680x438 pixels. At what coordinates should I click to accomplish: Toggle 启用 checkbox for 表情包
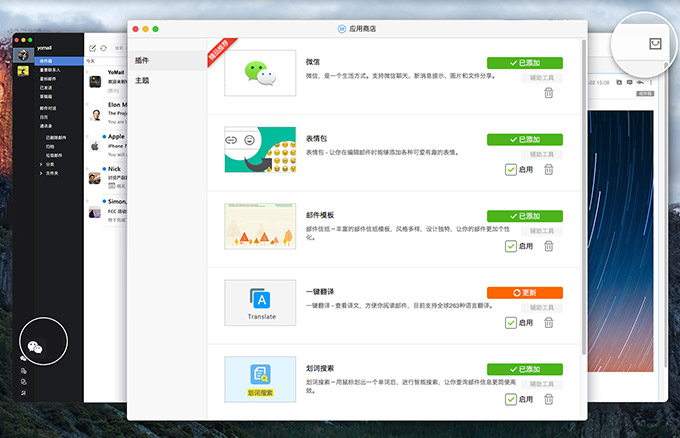tap(511, 170)
